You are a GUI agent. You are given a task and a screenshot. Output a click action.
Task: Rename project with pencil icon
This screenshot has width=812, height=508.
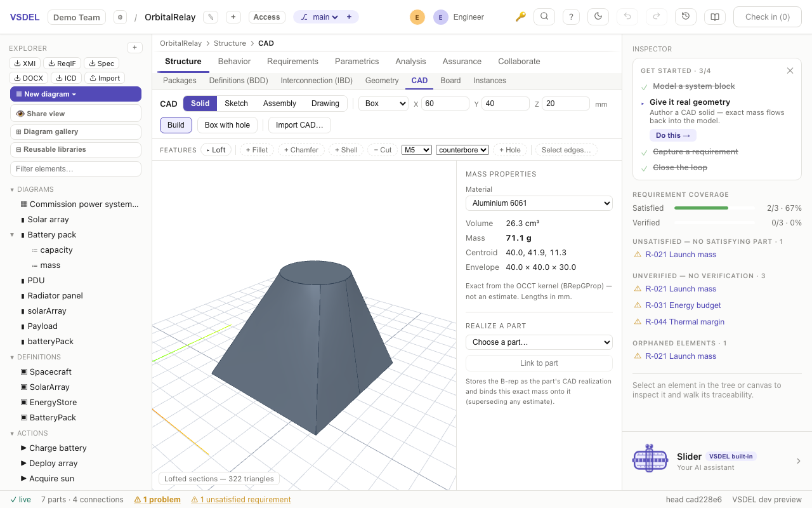pyautogui.click(x=211, y=17)
